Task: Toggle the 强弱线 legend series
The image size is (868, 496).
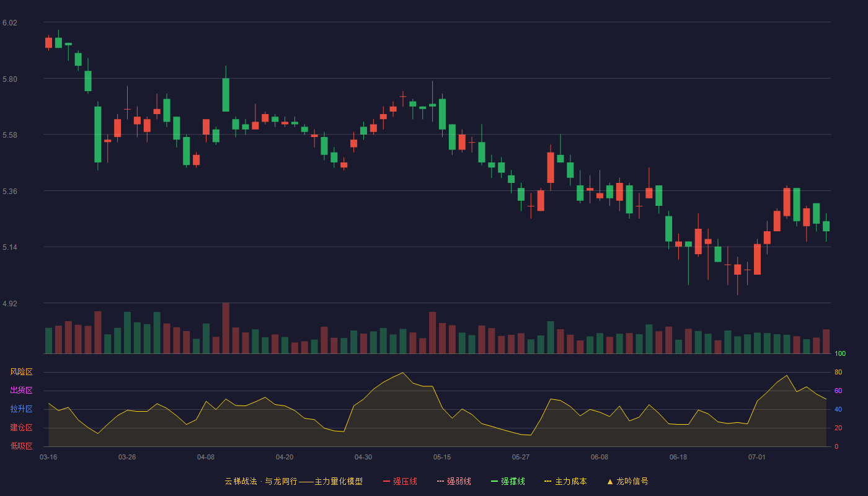Action: pos(454,481)
